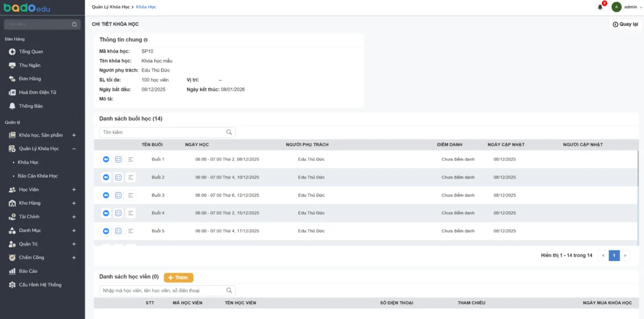Click the admin avatar icon
Image resolution: width=644 pixels, height=319 pixels.
coord(617,7)
